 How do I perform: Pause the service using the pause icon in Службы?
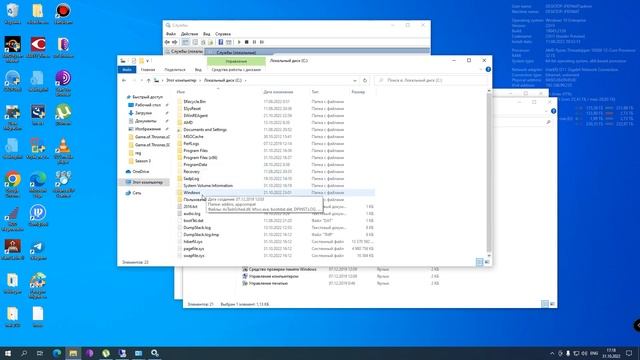[254, 42]
